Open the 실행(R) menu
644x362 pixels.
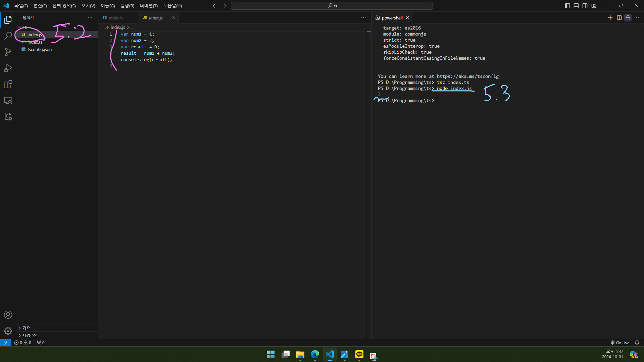pyautogui.click(x=128, y=6)
